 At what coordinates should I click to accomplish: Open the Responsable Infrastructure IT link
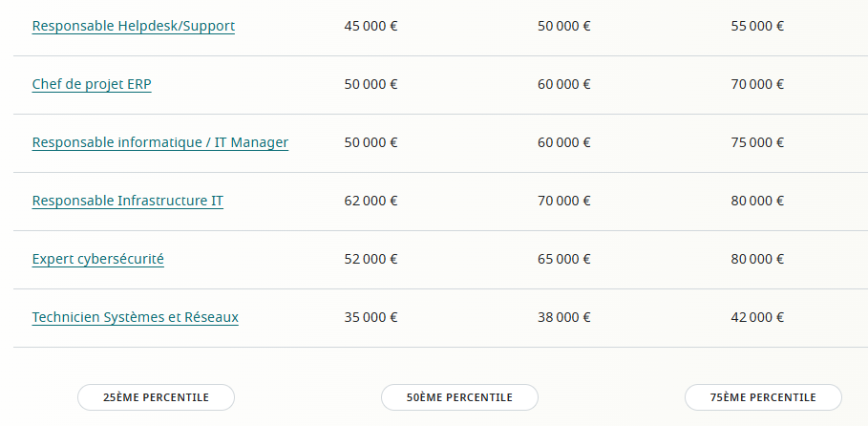point(127,201)
